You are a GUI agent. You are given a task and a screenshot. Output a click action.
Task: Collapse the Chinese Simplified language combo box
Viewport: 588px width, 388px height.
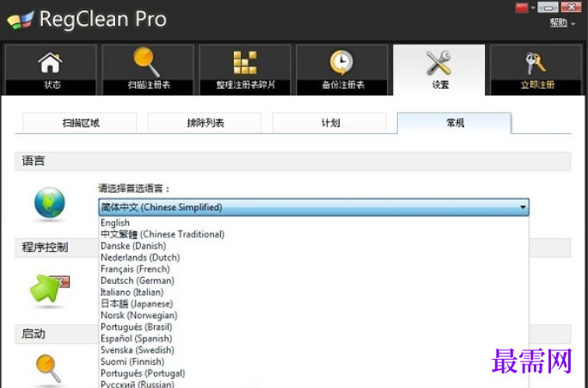click(x=314, y=207)
